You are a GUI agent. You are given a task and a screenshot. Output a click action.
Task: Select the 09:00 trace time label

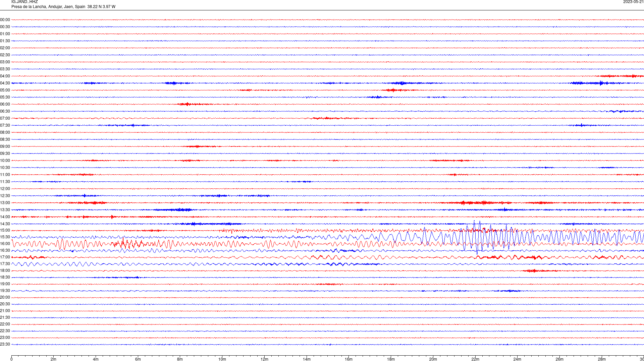(5, 146)
